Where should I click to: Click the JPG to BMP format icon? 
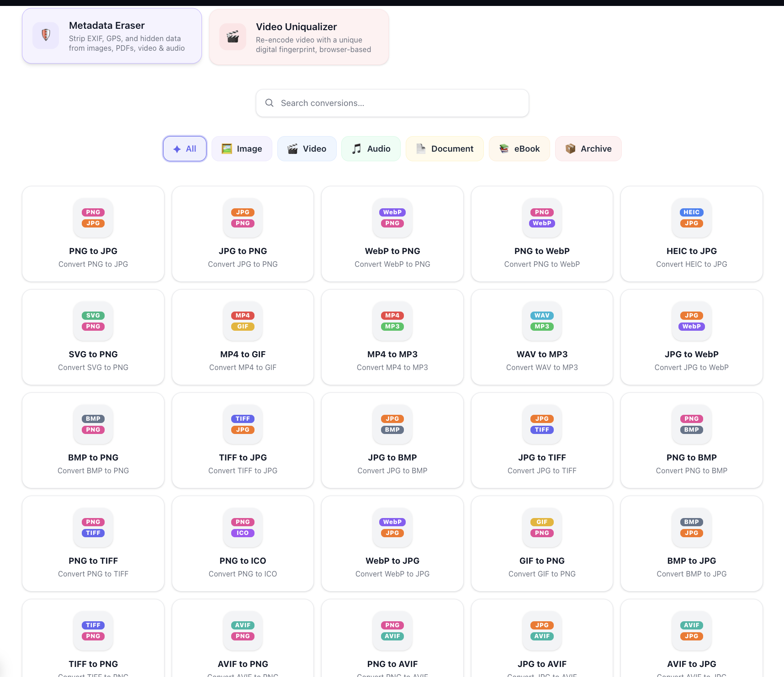point(392,424)
